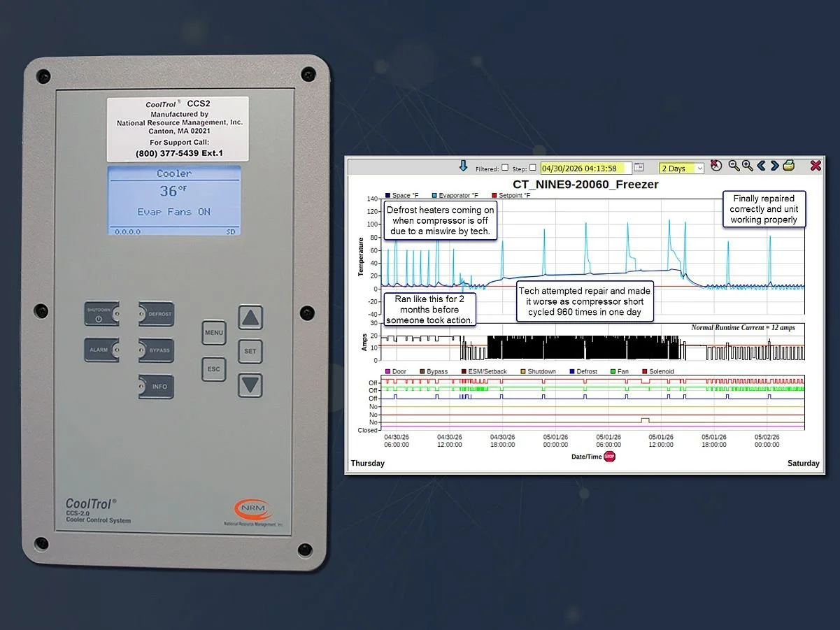
Task: Click the 'Ran like this for 2 months' annotation
Action: pyautogui.click(x=430, y=309)
